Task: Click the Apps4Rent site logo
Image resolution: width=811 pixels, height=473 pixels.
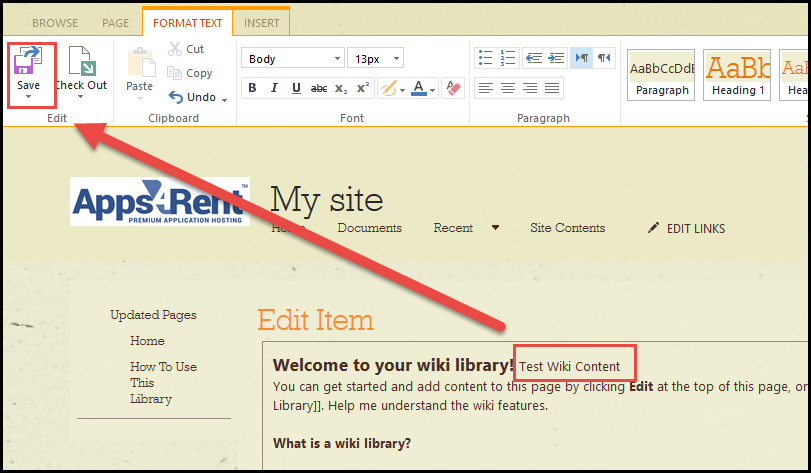Action: click(160, 202)
